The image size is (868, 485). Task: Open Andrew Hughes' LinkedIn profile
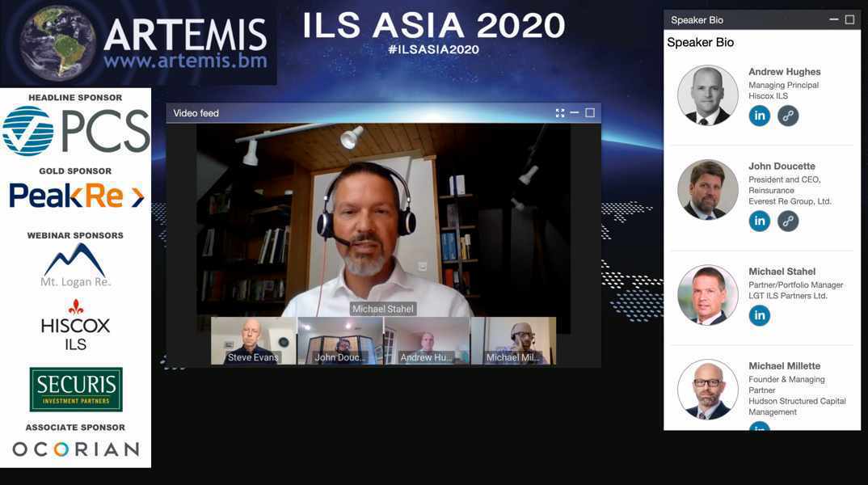[x=759, y=115]
